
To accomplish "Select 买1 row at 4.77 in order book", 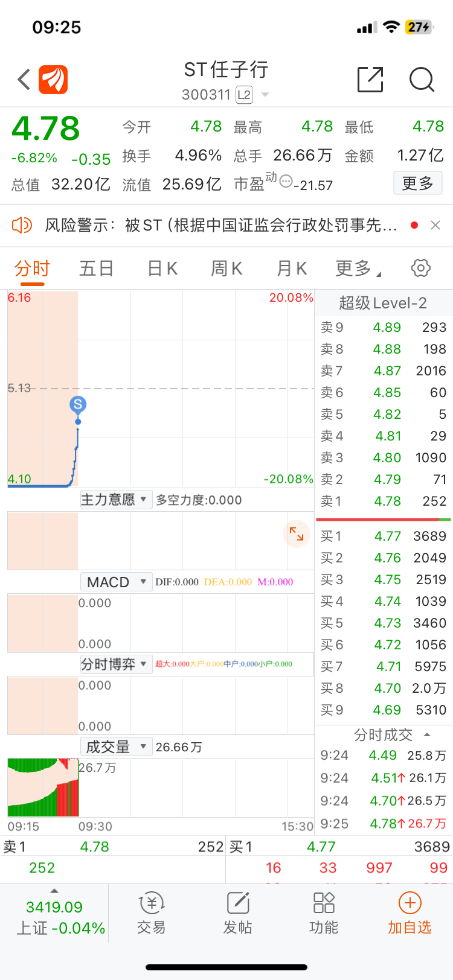I will [384, 536].
